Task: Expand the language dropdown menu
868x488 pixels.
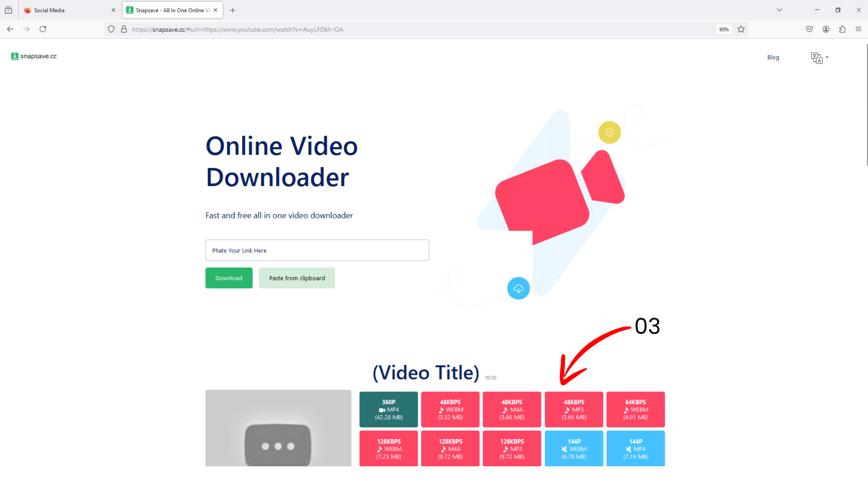Action: tap(820, 57)
